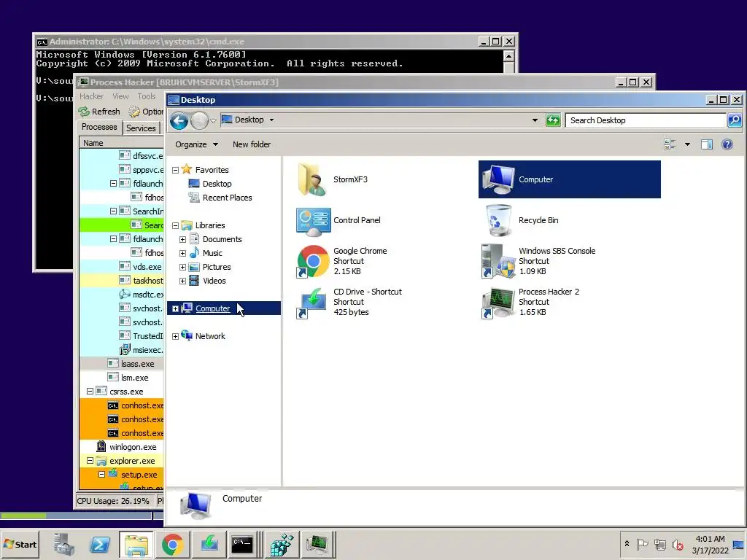The width and height of the screenshot is (747, 560).
Task: Switch to cmd window via taskbar
Action: pyautogui.click(x=242, y=544)
